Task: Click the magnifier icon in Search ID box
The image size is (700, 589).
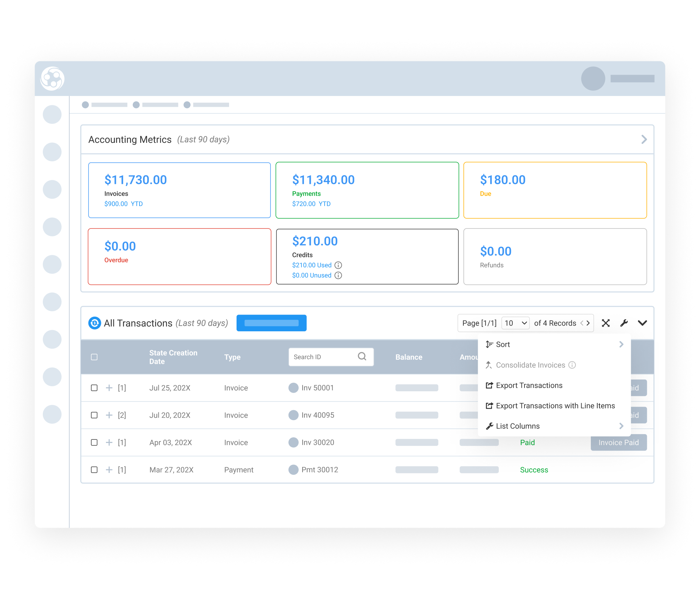Action: 362,357
